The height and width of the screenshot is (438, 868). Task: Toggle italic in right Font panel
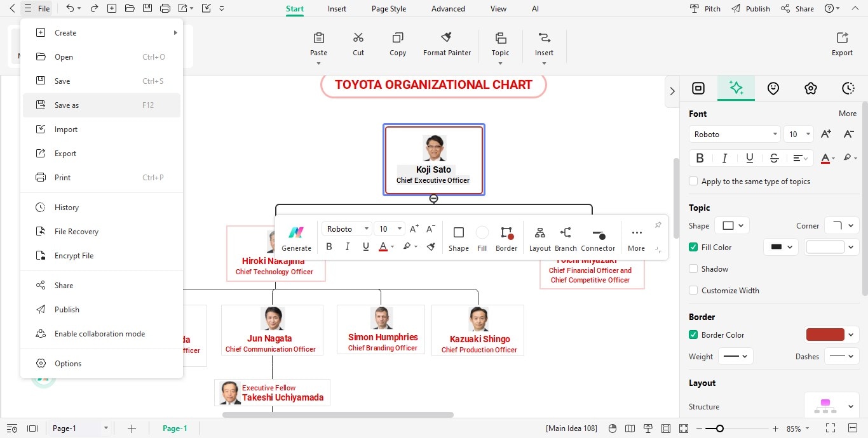724,158
